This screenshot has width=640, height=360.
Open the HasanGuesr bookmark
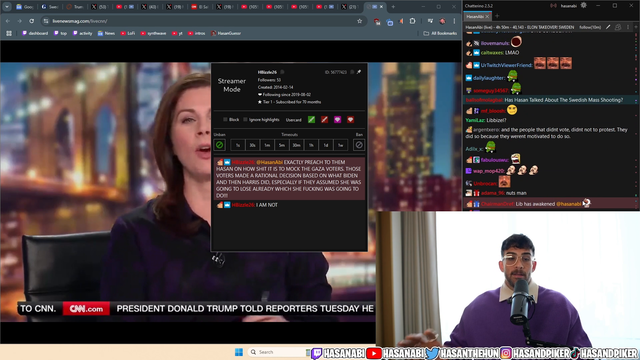pos(226,33)
